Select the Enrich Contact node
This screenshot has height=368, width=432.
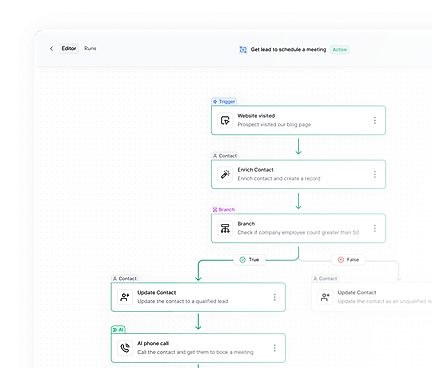298,174
